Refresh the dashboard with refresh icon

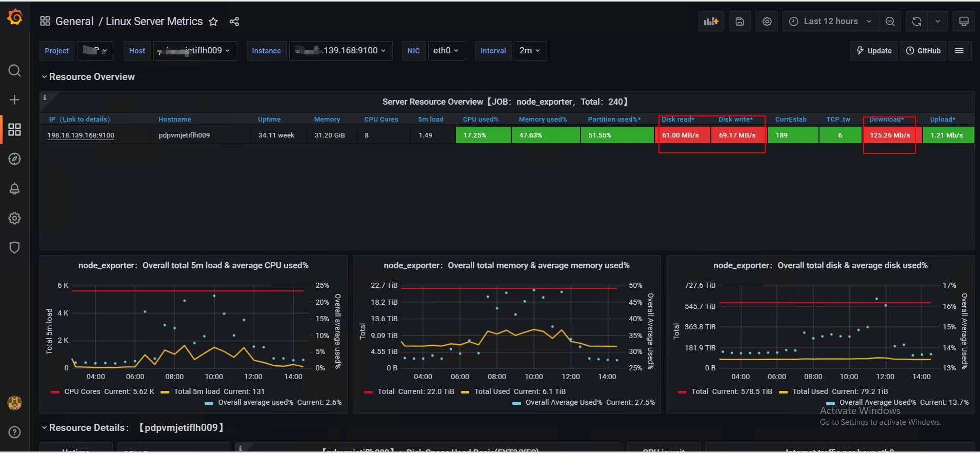(916, 22)
